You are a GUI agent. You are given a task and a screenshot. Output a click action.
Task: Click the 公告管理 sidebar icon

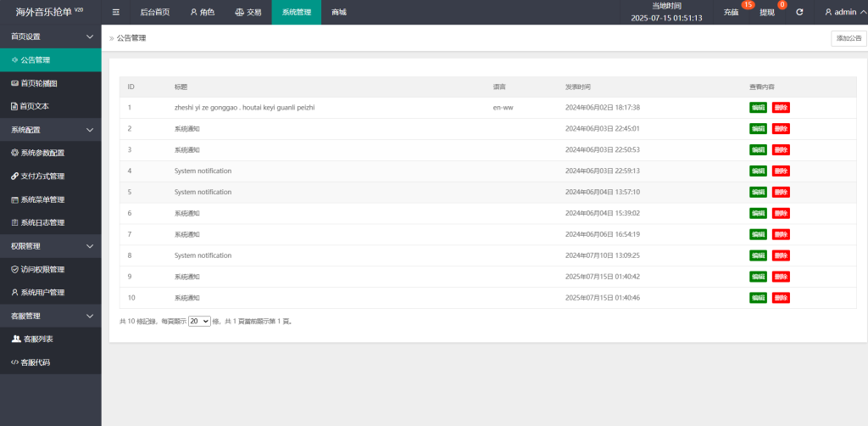tap(14, 60)
